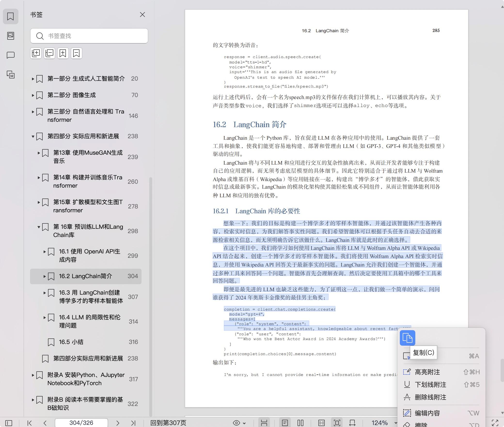Open the annotations panel in sidebar
The height and width of the screenshot is (427, 504).
point(10,55)
